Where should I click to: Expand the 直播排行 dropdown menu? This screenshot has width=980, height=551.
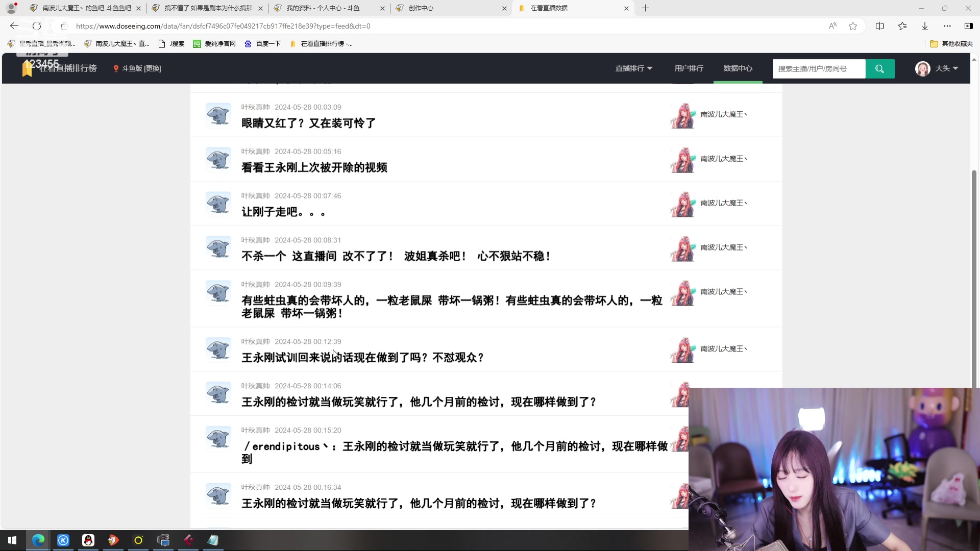point(633,68)
